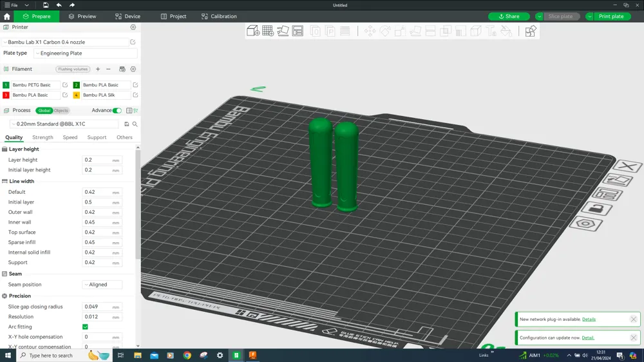Switch to the Preview tab
Viewport: 644px width, 362px height.
tap(82, 16)
